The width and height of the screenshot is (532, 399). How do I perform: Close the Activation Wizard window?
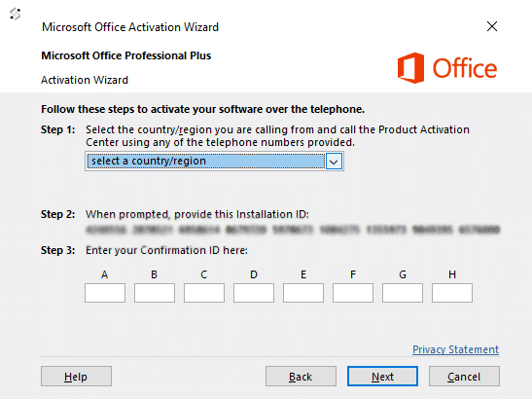[x=492, y=26]
